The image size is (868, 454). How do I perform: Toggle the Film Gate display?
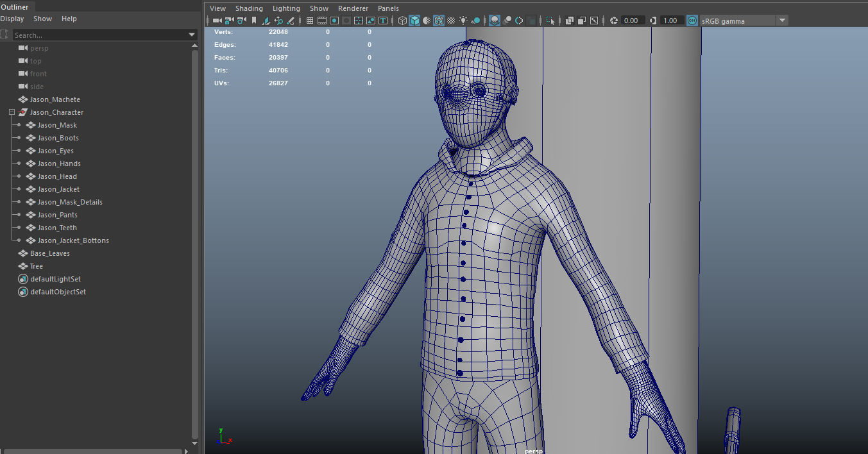322,21
